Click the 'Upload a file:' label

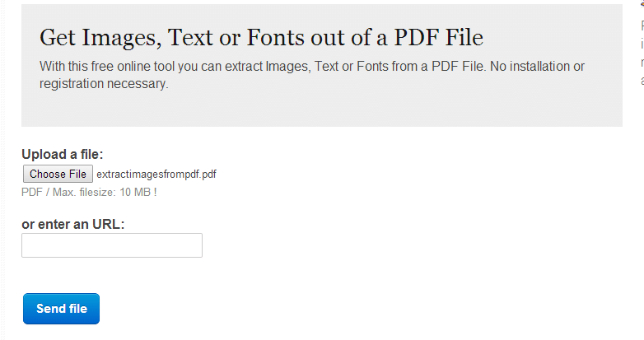click(x=63, y=155)
